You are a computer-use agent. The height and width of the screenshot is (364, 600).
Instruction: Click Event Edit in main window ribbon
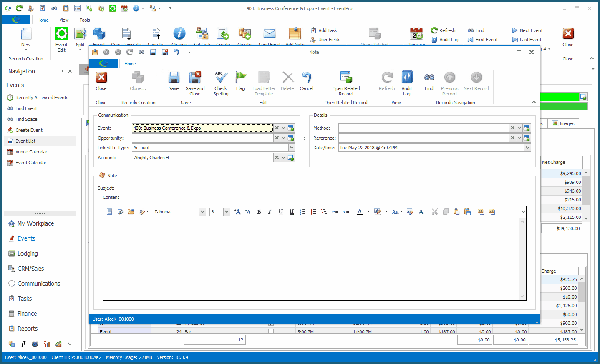point(61,40)
